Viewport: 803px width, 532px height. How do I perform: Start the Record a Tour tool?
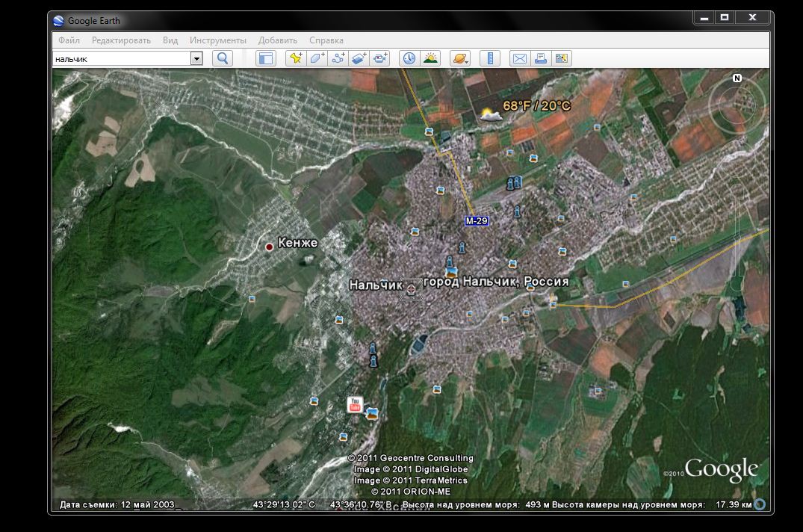381,58
